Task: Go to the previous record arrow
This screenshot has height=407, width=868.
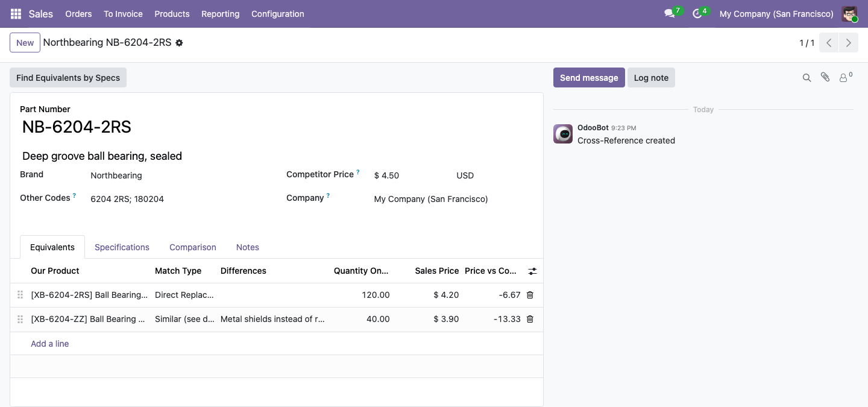Action: click(829, 43)
